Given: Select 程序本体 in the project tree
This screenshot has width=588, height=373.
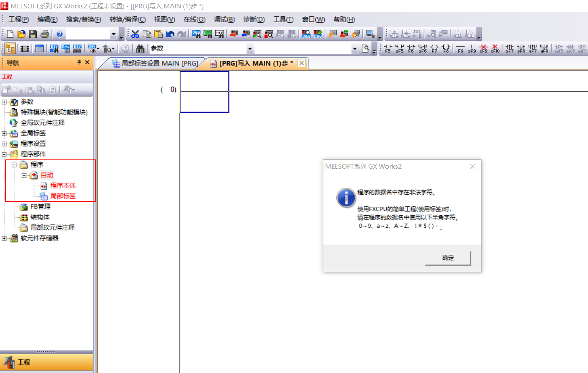Looking at the screenshot, I should pyautogui.click(x=63, y=185).
